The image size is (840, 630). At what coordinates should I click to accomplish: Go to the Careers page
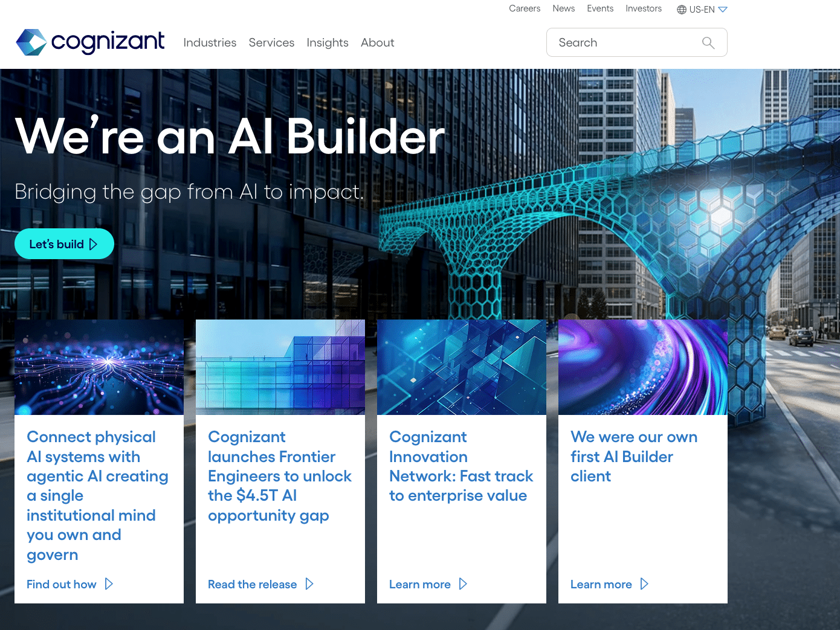(525, 8)
